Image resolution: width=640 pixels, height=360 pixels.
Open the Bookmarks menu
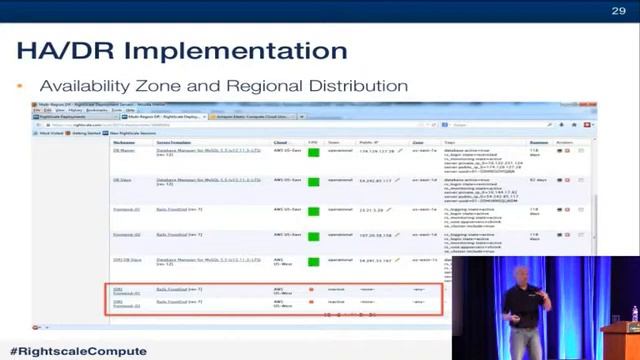click(97, 110)
